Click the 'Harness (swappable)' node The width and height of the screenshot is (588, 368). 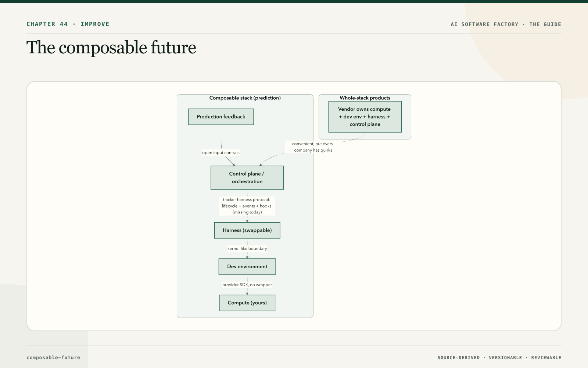pos(247,230)
